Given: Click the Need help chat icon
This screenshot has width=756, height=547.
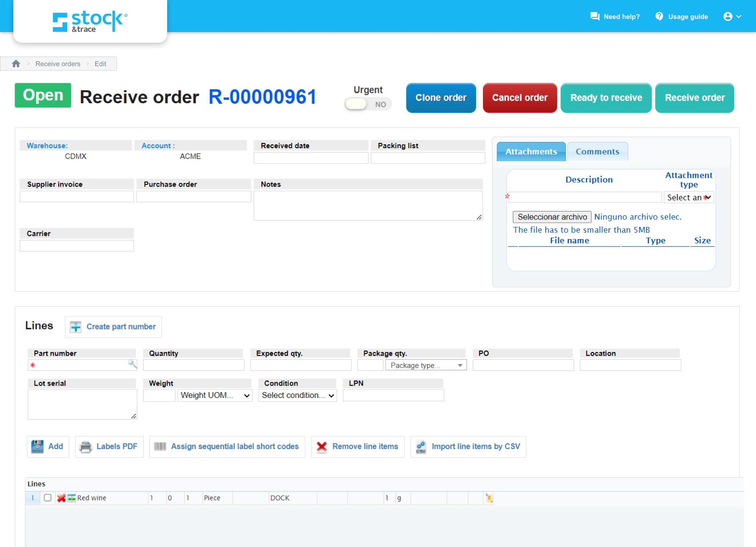Looking at the screenshot, I should pyautogui.click(x=595, y=16).
